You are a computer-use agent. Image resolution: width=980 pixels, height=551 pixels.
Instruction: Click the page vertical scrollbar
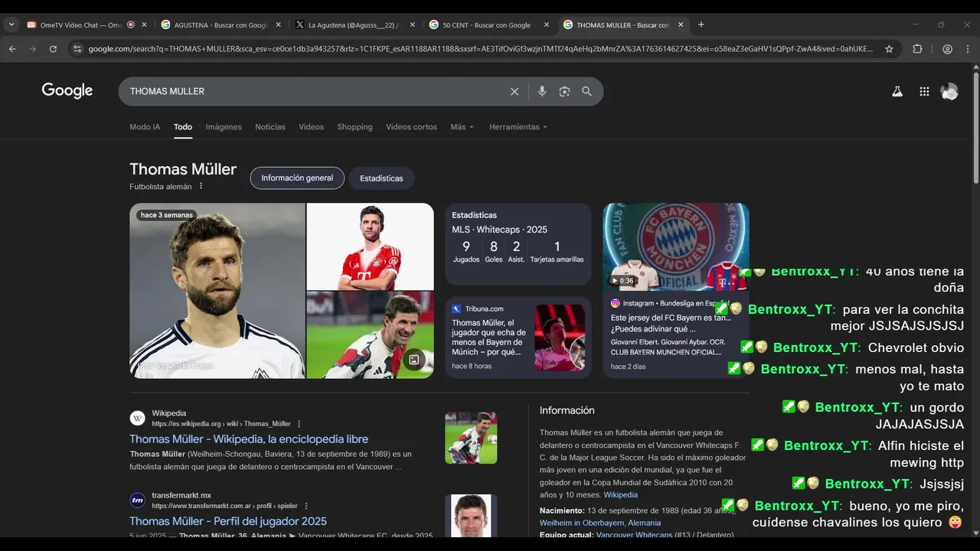[975, 126]
